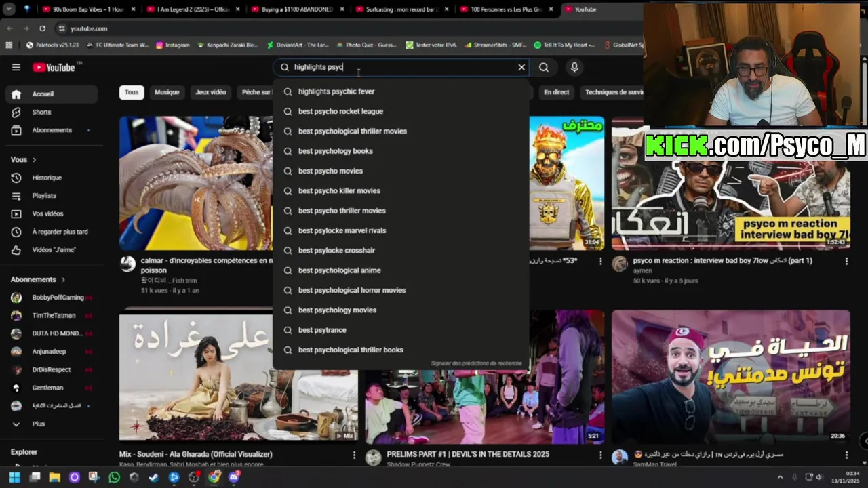The height and width of the screenshot is (488, 868).
Task: Select the Musique filter chip
Action: [x=167, y=92]
